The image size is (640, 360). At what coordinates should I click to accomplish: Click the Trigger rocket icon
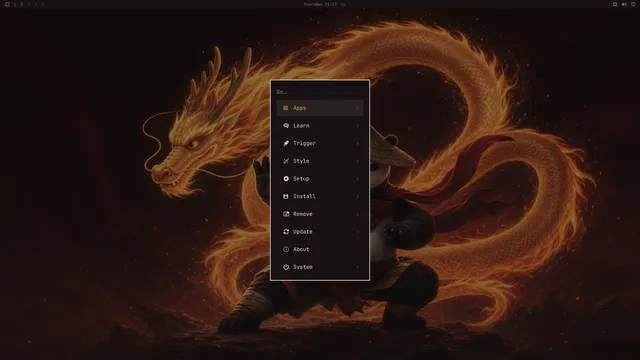pos(286,143)
